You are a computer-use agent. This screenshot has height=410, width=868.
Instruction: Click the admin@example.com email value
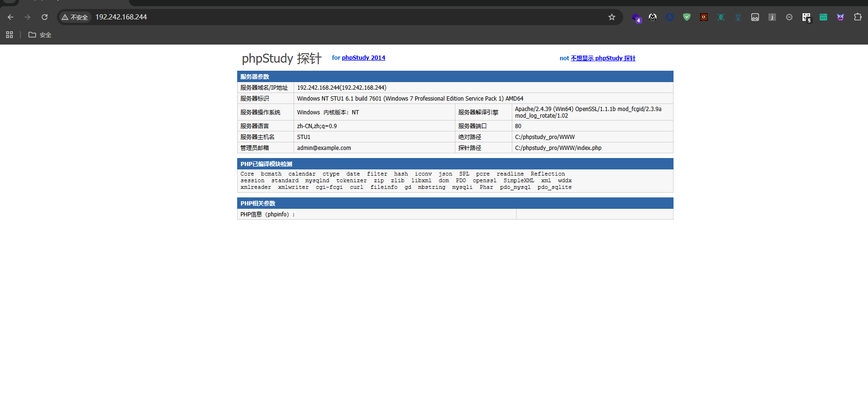[x=324, y=148]
